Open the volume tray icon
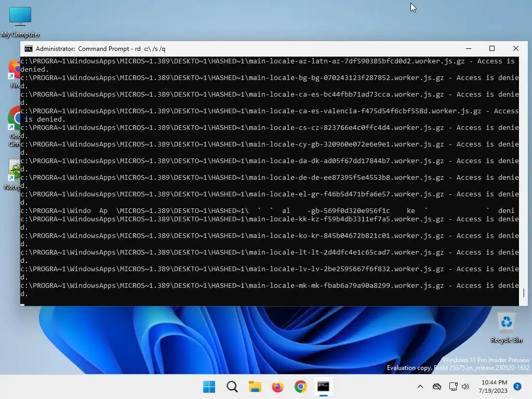This screenshot has width=532, height=399. point(465,387)
